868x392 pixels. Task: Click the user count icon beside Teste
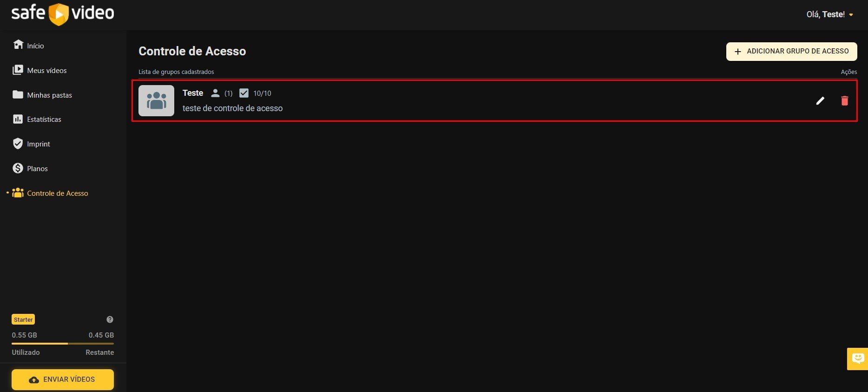pos(215,93)
